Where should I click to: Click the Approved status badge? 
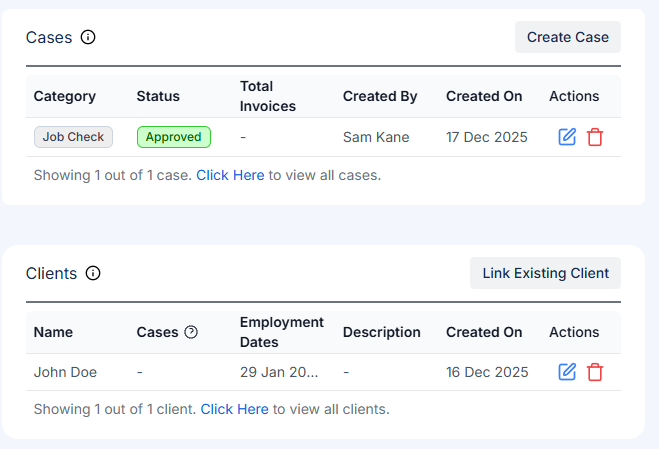(x=174, y=137)
